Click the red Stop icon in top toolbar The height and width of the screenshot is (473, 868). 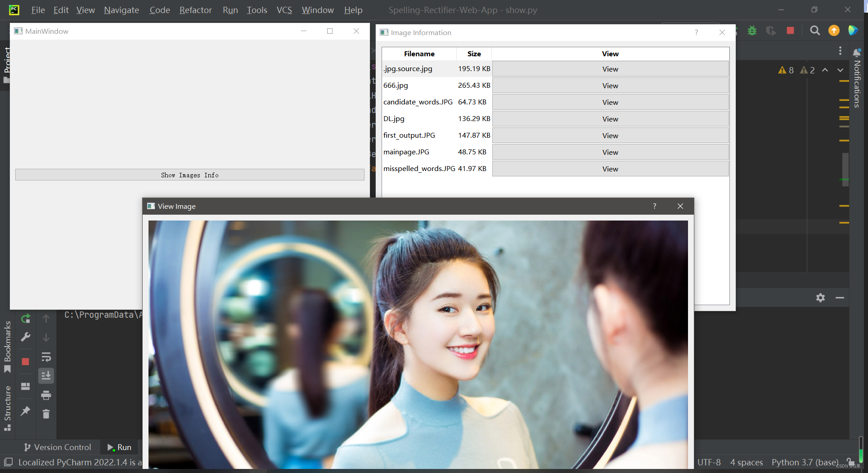point(790,31)
